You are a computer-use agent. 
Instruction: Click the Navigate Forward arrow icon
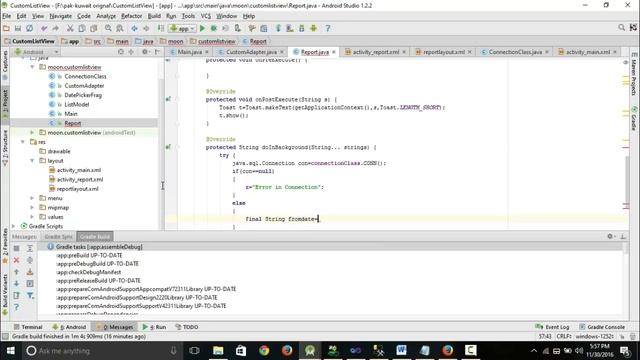(146, 28)
